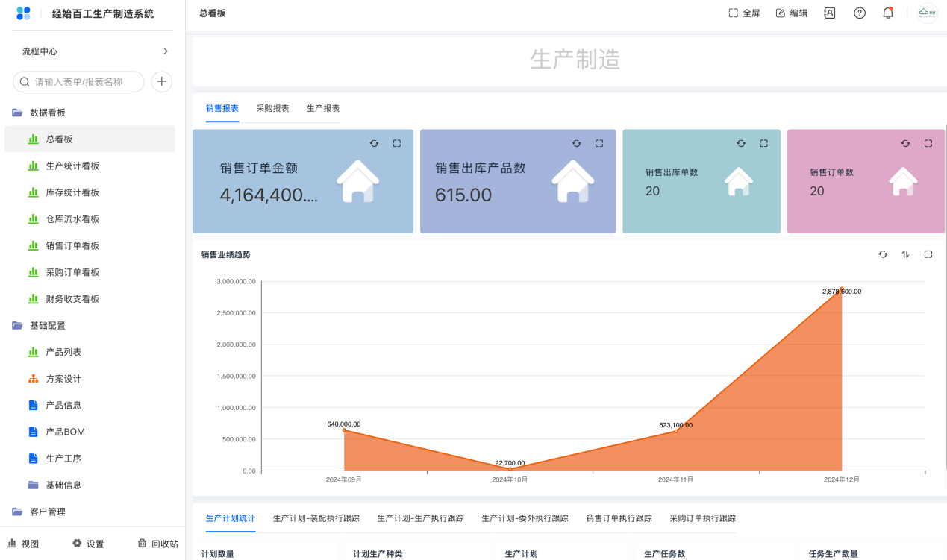Click the plus button beside search box
The width and height of the screenshot is (947, 560).
click(161, 82)
